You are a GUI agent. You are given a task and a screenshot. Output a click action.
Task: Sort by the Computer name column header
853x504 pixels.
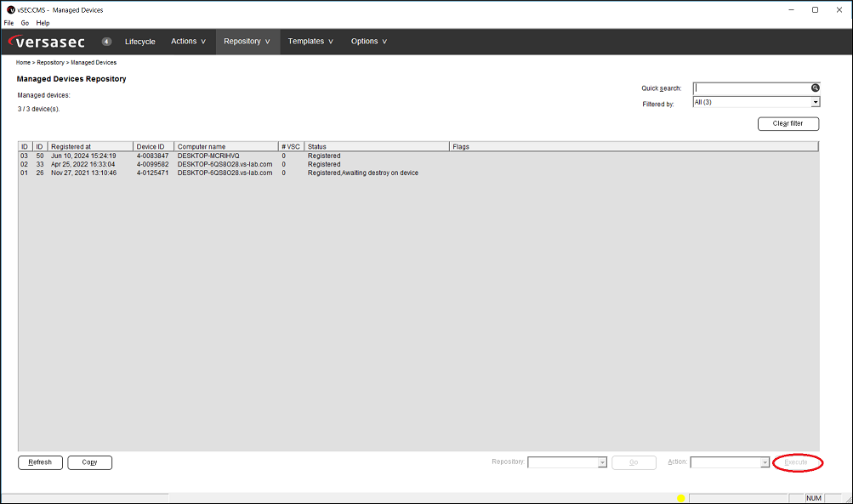click(x=225, y=147)
